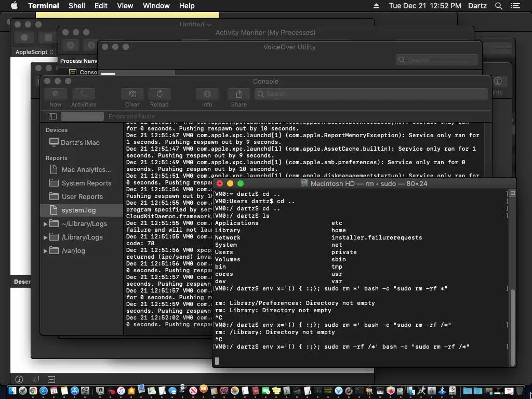The height and width of the screenshot is (399, 532).
Task: Click the Terminal split pane icon
Action: 513,193
